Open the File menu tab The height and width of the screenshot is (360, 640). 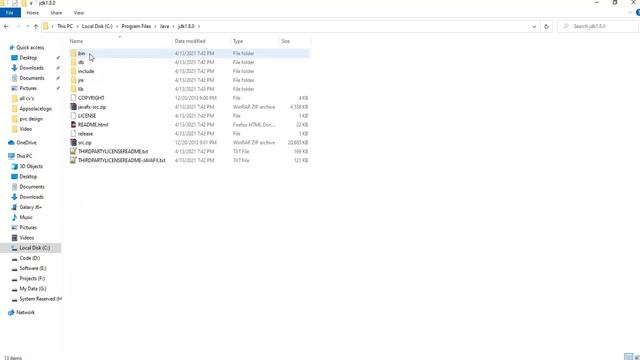tap(10, 13)
